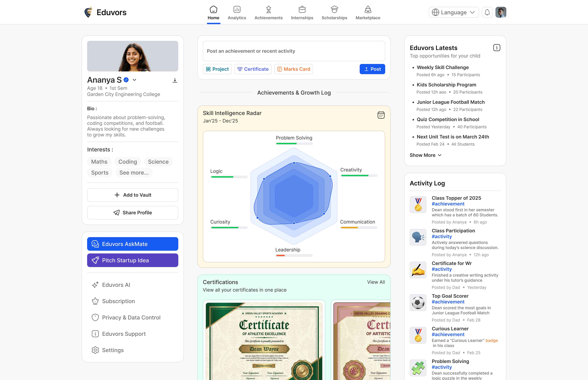The image size is (588, 380).
Task: Click the orange badge link in Curious Learner
Action: (492, 341)
